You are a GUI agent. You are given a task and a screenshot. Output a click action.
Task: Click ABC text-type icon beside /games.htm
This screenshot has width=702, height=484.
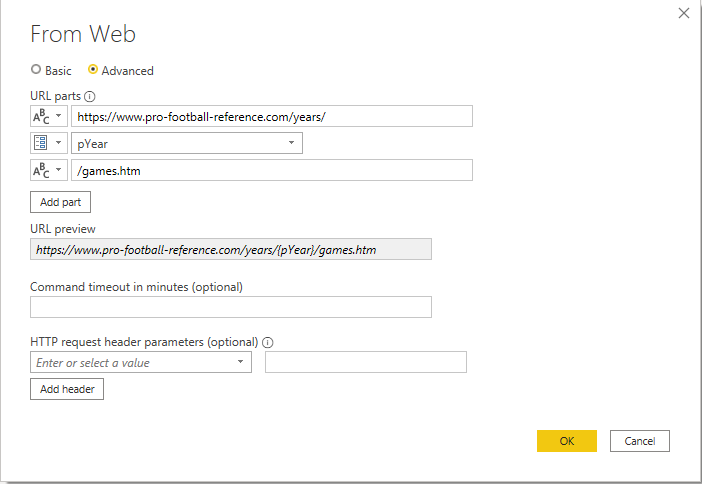click(x=41, y=171)
